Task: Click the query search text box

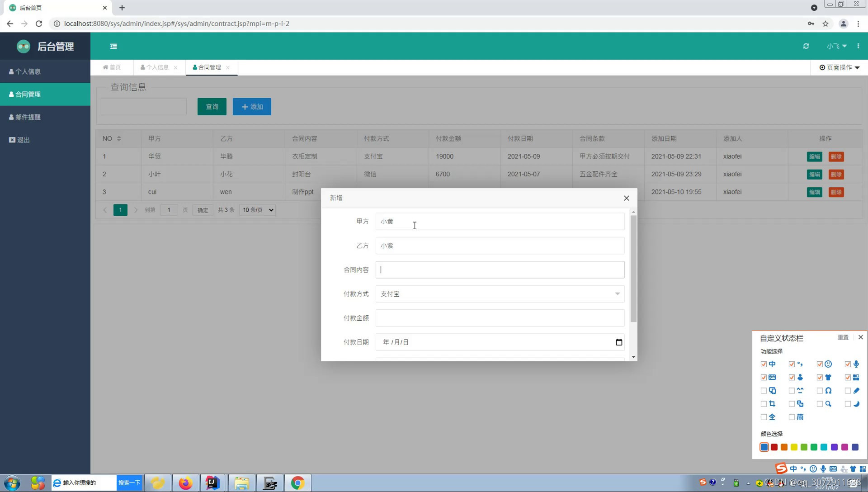Action: click(144, 107)
